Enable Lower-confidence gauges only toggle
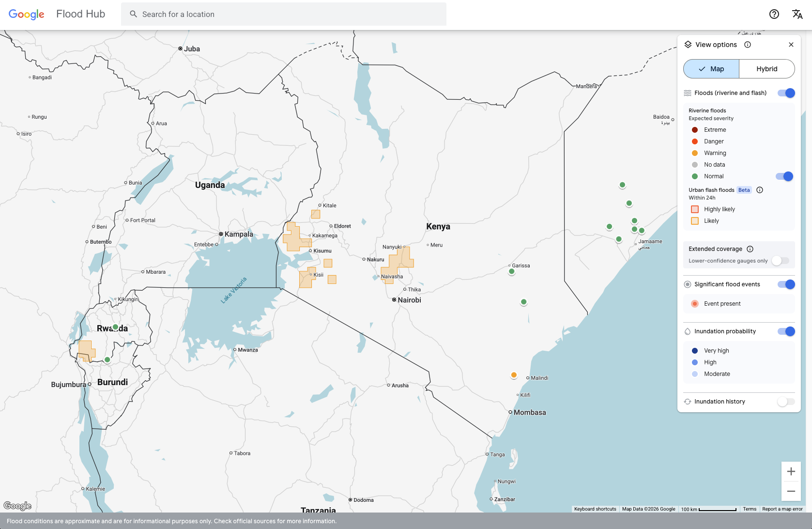This screenshot has width=812, height=529. coord(780,261)
